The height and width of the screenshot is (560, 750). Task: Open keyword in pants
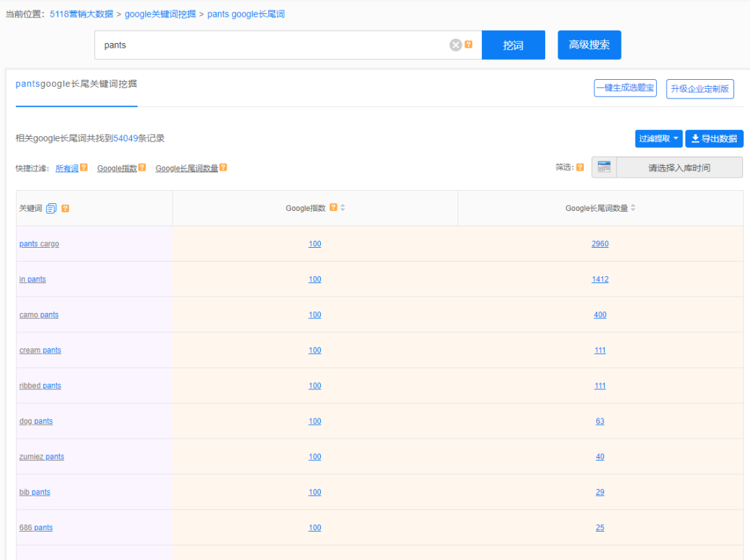click(33, 279)
